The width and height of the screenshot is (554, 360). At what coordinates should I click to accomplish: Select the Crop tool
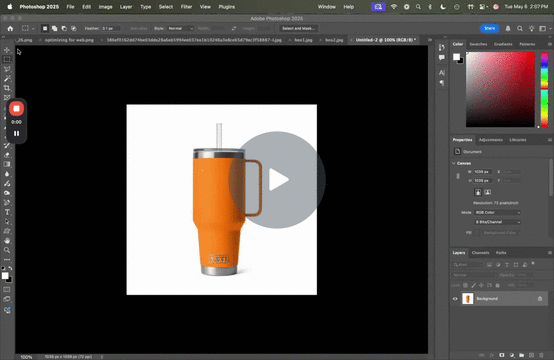click(x=7, y=88)
